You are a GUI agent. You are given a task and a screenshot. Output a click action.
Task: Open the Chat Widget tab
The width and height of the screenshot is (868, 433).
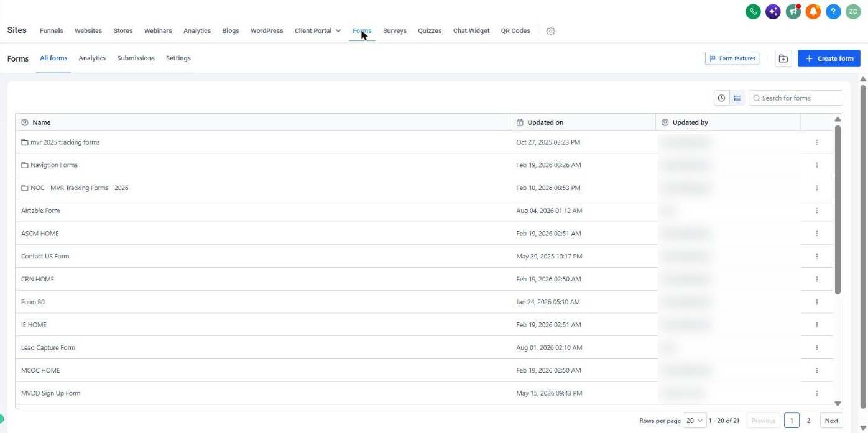pyautogui.click(x=471, y=31)
